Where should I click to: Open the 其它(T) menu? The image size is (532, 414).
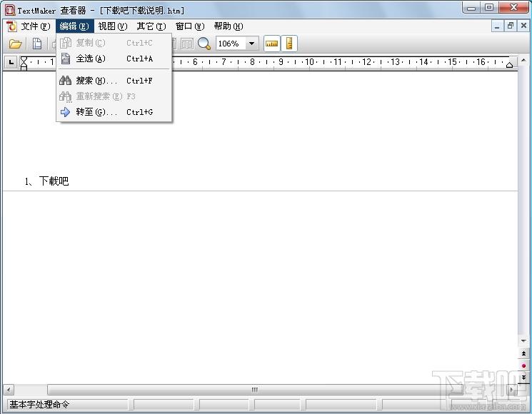(151, 26)
